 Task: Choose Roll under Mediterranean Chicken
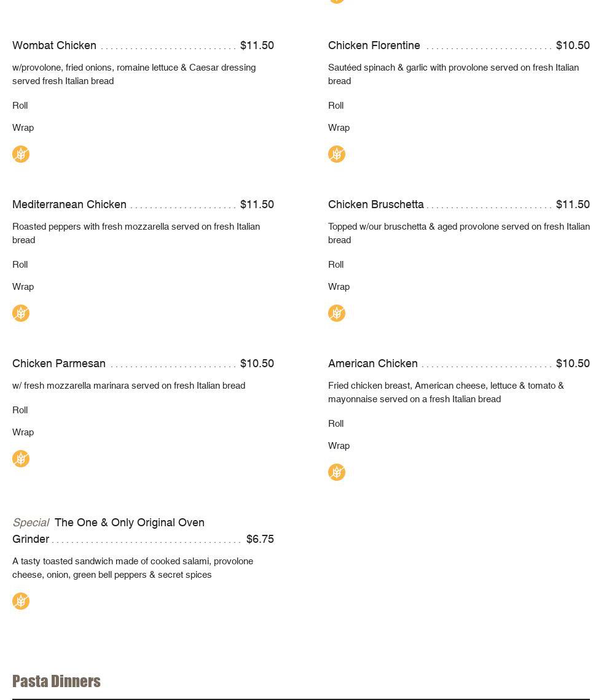pos(20,265)
